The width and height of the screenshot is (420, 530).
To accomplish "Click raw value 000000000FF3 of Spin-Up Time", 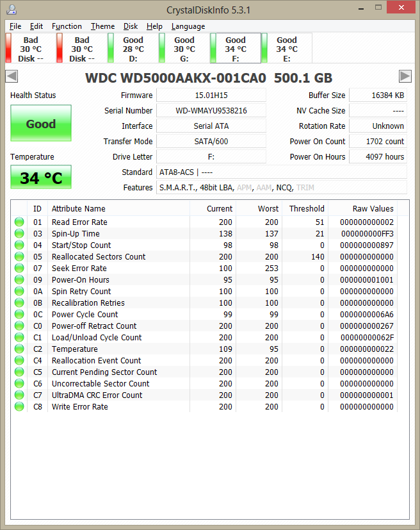I will [x=367, y=233].
